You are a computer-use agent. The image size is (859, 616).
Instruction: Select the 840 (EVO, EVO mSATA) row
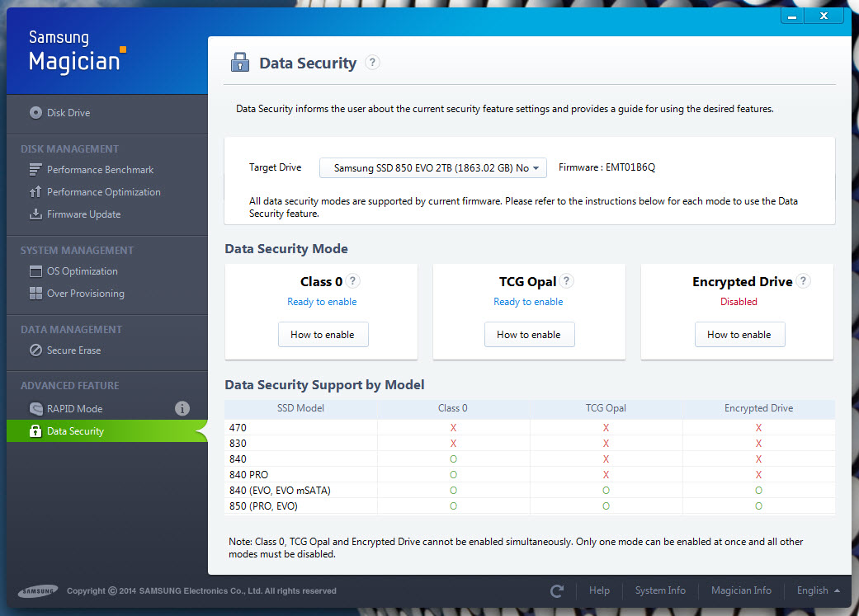coord(530,491)
